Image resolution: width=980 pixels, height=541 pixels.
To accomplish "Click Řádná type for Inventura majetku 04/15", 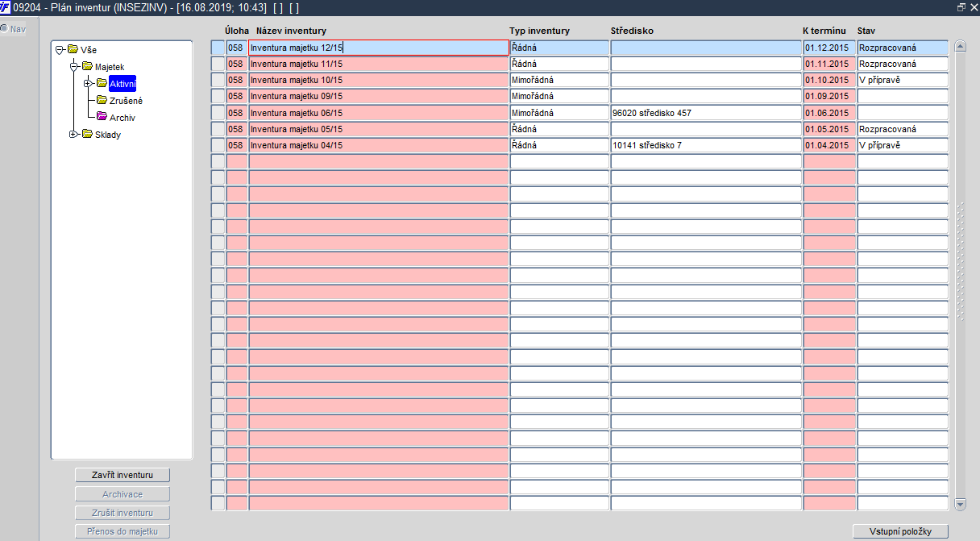I will pos(559,145).
